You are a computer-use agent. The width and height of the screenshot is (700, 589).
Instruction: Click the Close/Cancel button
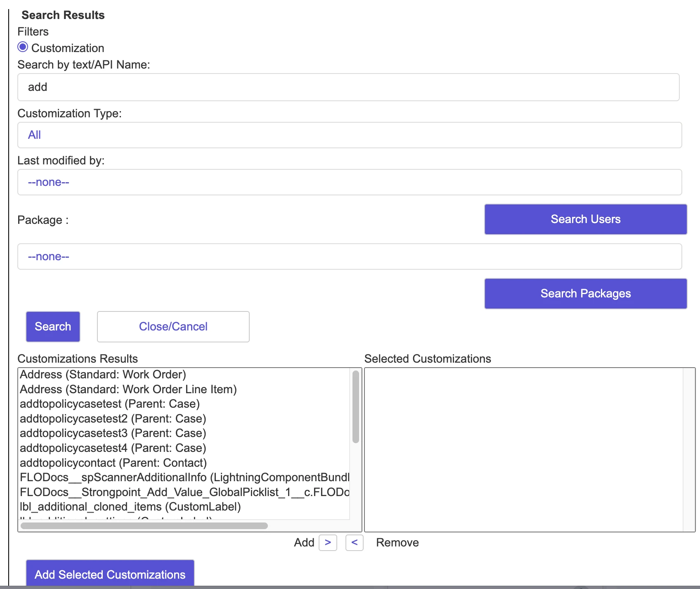click(x=173, y=326)
